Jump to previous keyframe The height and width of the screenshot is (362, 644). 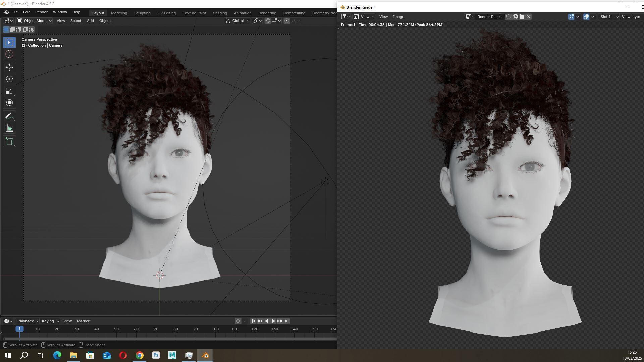pos(260,321)
